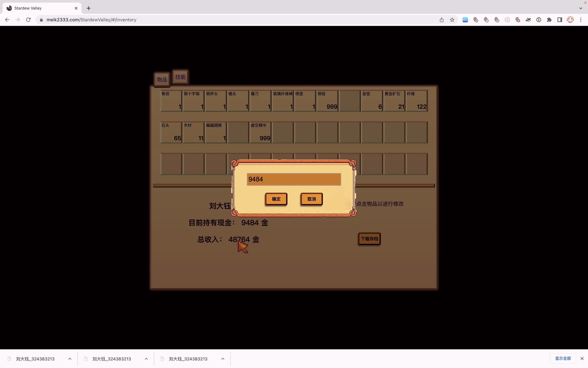This screenshot has width=588, height=368.
Task: Click the 金锭 slot with 6
Action: coord(372,101)
